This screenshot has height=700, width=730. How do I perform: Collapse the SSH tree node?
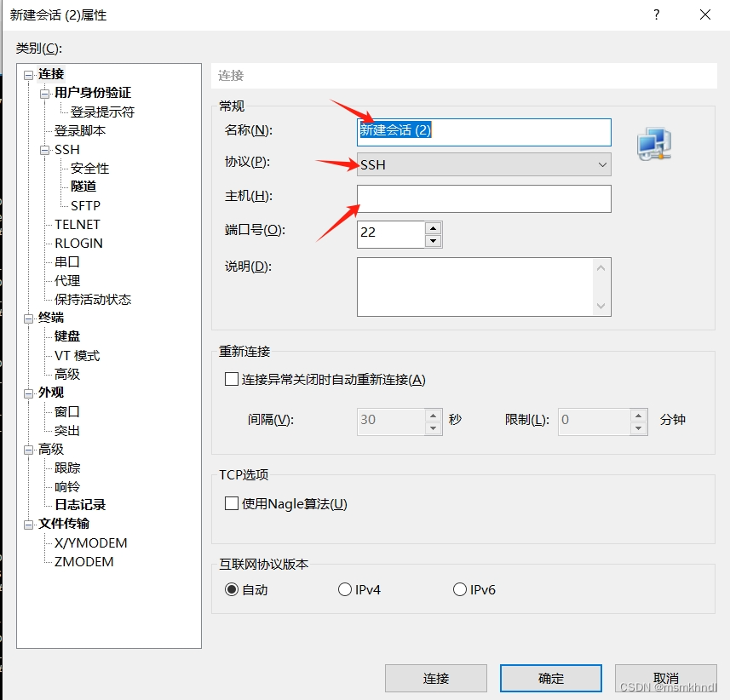tap(44, 151)
